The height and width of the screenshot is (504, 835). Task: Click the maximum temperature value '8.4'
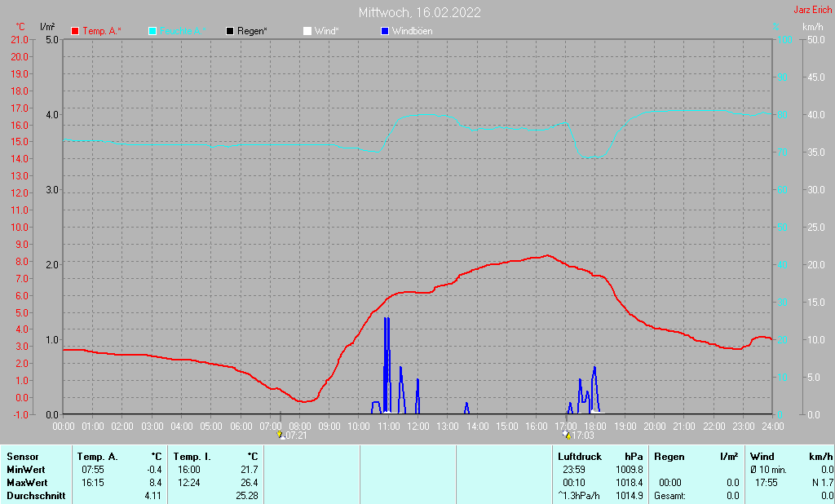pyautogui.click(x=156, y=483)
